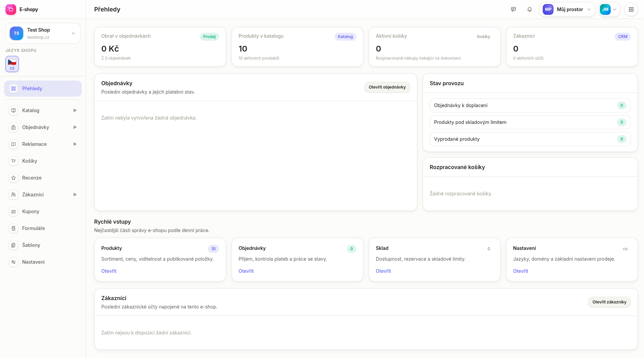
Task: Click the Reklamace flag icon
Action: point(13,144)
